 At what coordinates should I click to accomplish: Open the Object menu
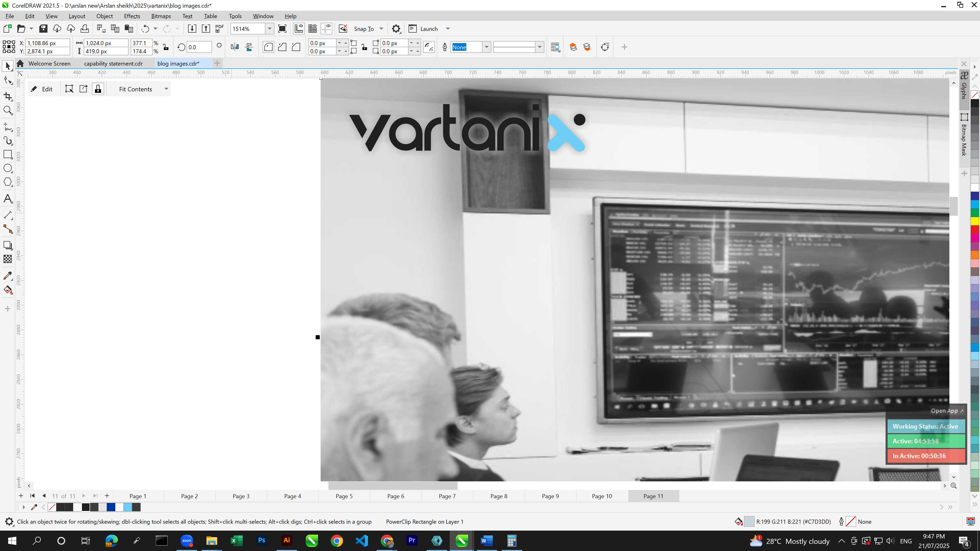point(104,16)
